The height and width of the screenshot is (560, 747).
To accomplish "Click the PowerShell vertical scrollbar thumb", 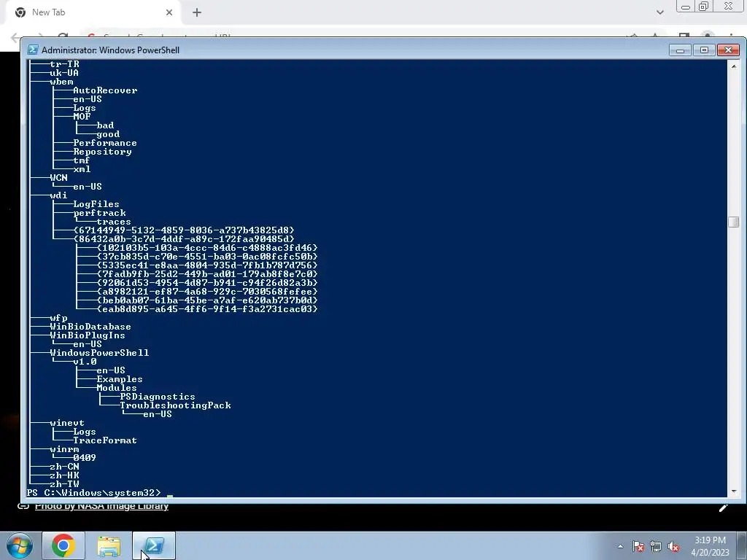I will pyautogui.click(x=734, y=222).
